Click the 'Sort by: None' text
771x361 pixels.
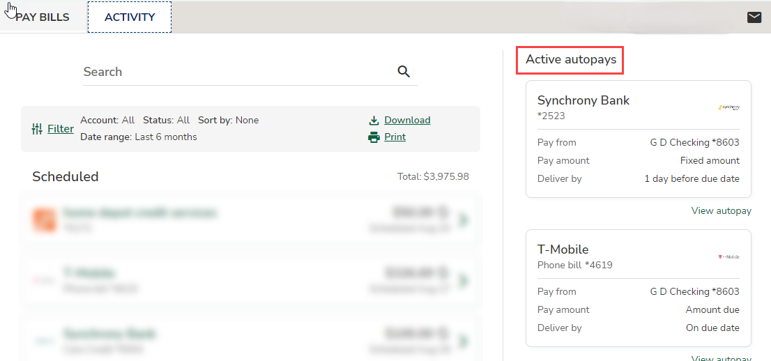pos(228,120)
